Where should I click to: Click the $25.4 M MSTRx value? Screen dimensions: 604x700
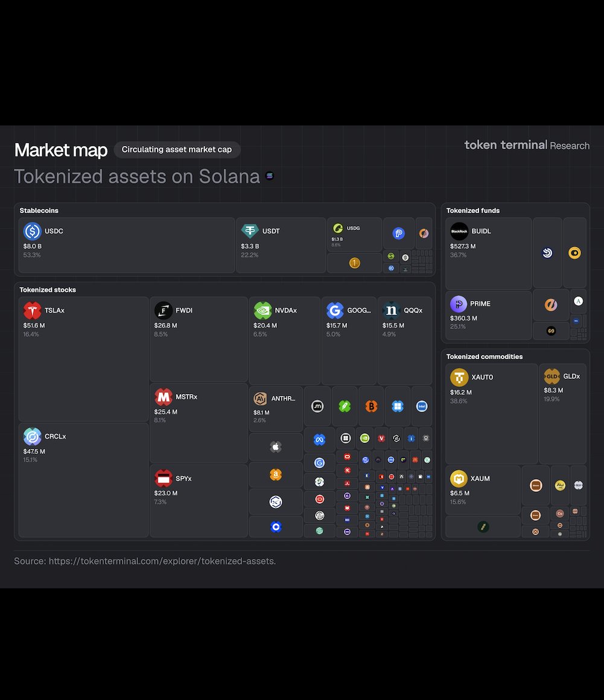click(165, 412)
